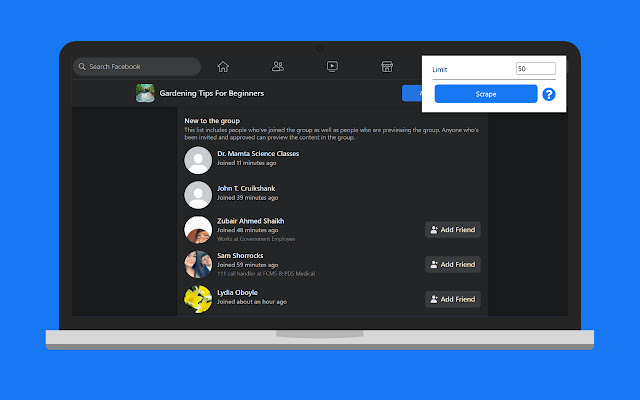Click the Gardening Tips For Beginners title
The image size is (640, 400).
pos(212,94)
